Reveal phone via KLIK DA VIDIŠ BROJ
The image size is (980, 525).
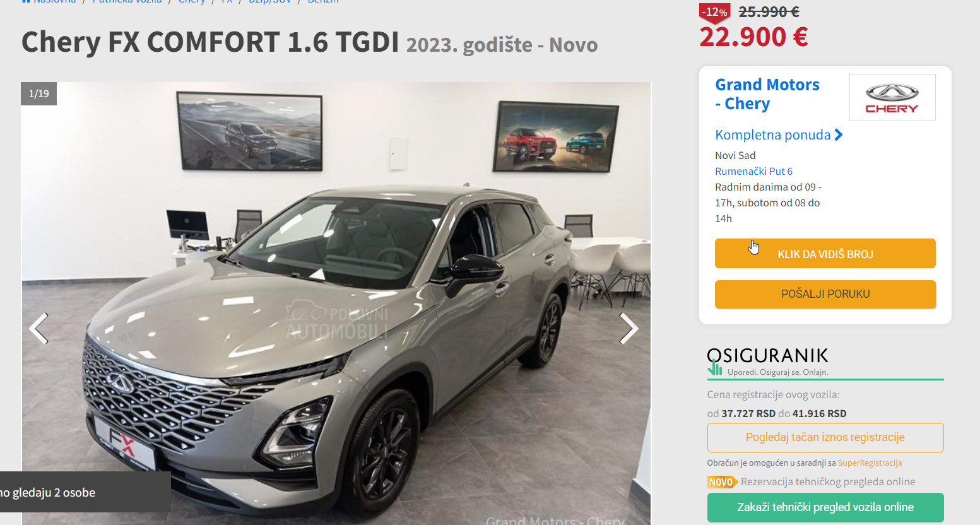click(825, 254)
